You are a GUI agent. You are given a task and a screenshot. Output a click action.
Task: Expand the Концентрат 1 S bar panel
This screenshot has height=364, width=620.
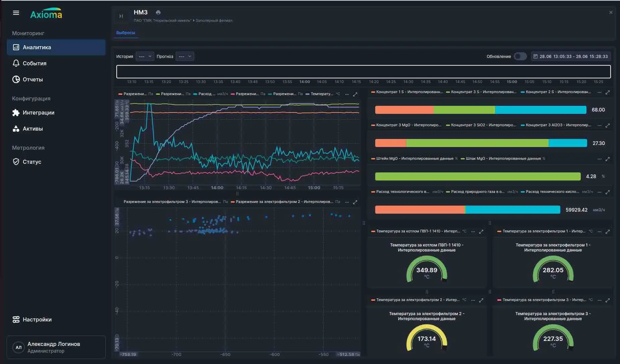coord(608,92)
